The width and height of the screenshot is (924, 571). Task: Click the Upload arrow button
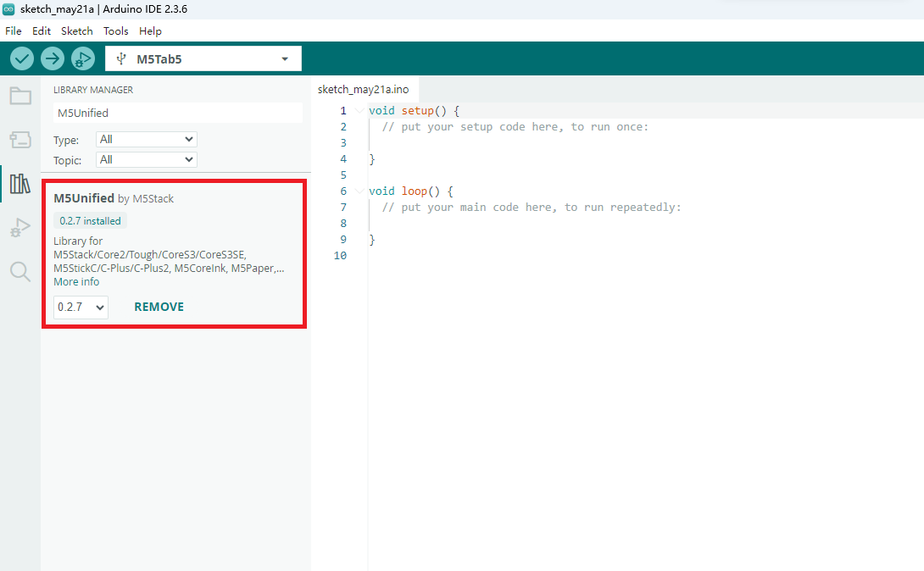point(53,58)
